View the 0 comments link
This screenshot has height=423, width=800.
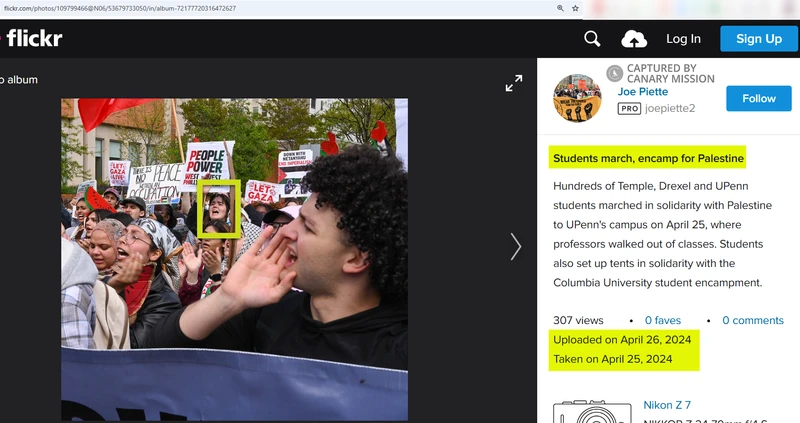(x=752, y=320)
